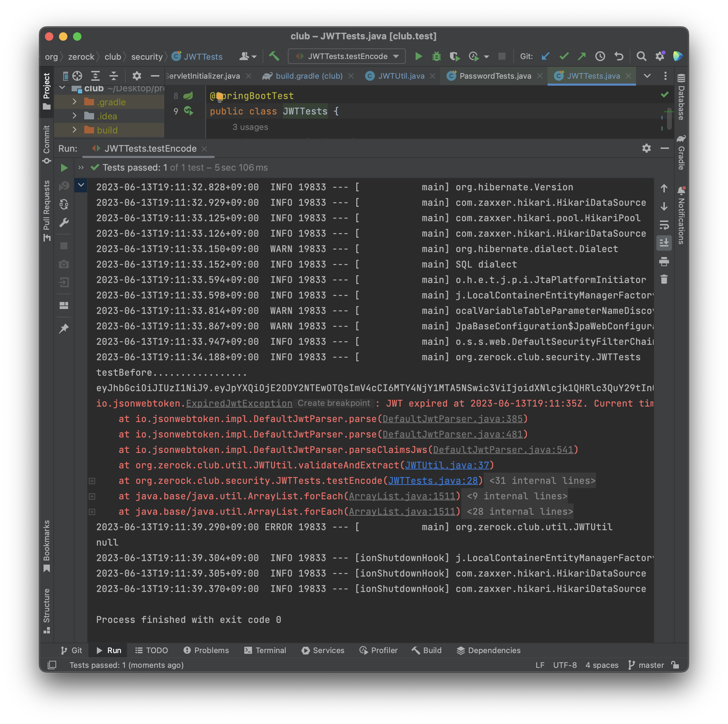728x724 pixels.
Task: Toggle auto-test in the Run panel
Action: pyautogui.click(x=64, y=204)
